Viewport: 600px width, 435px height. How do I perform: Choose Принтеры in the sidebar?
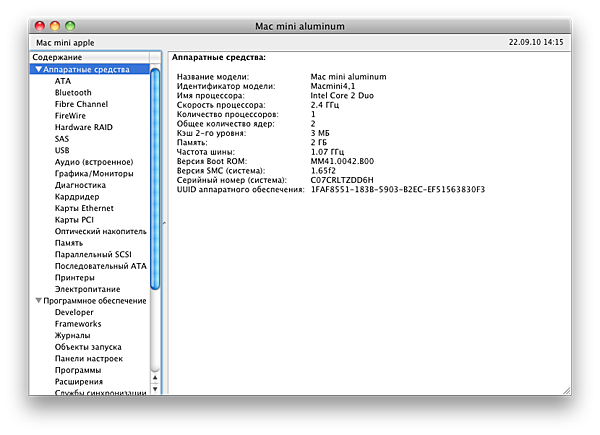click(74, 277)
